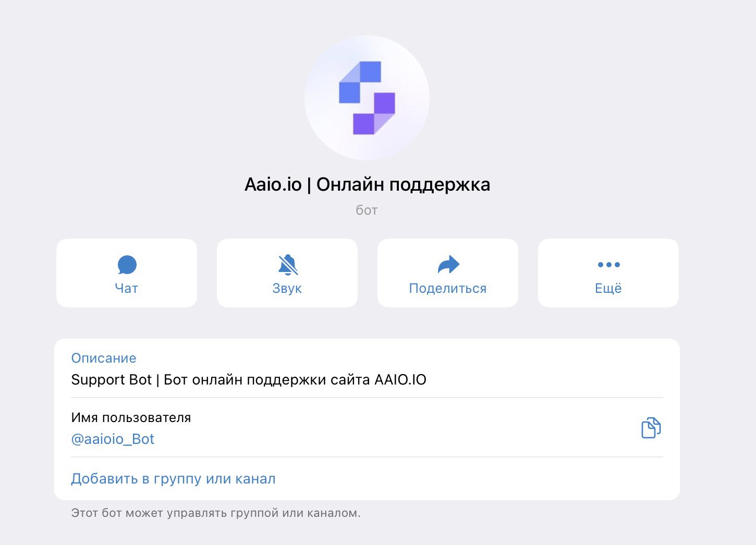Click the Поделиться label text
The width and height of the screenshot is (756, 545).
(448, 289)
